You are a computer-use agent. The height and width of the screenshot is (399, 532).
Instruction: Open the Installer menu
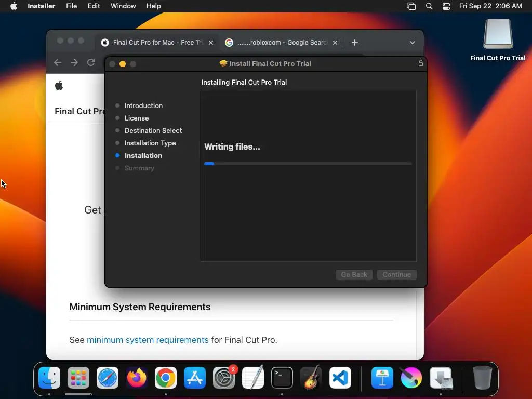tap(41, 6)
